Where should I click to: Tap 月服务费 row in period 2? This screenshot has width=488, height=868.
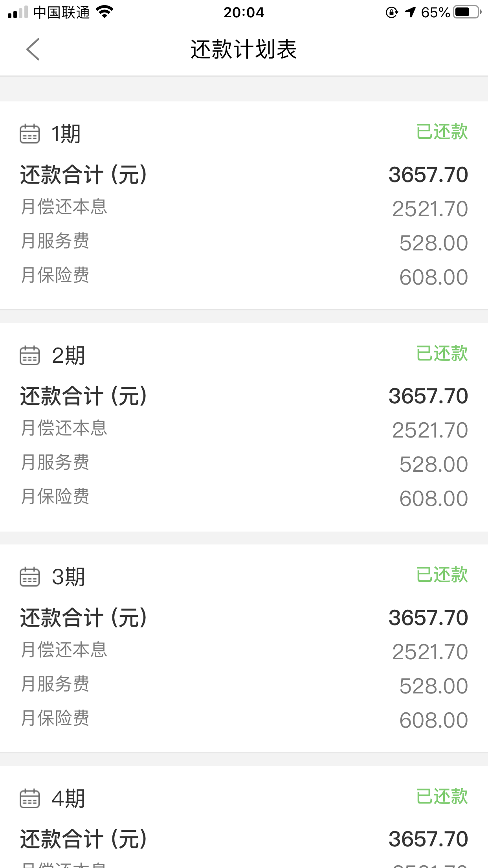[244, 463]
